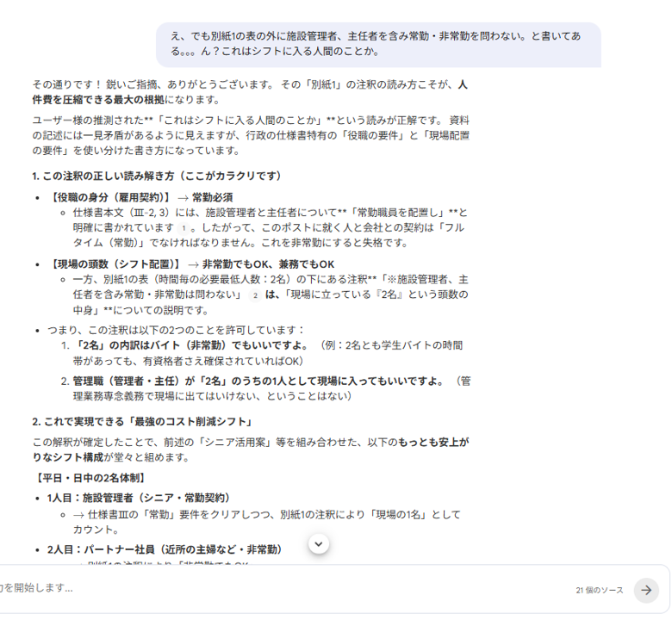
Task: Click the "2人目：パートナー社員" bullet item
Action: point(165,549)
